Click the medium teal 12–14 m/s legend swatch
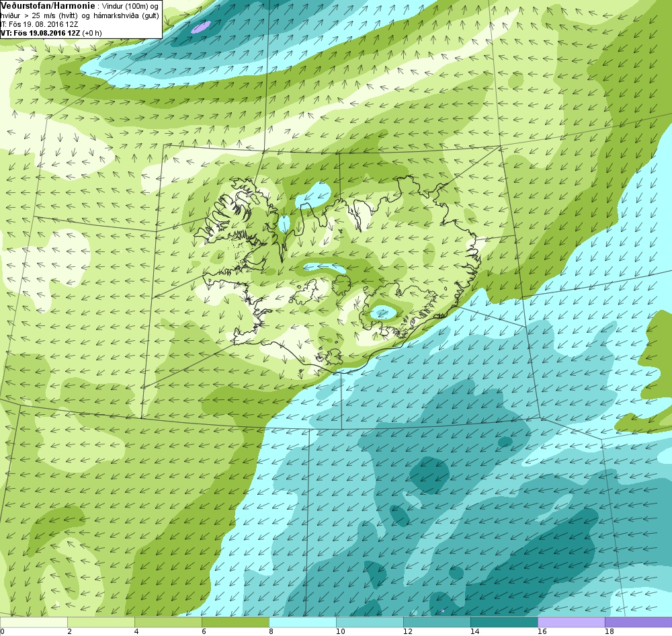Image resolution: width=672 pixels, height=636 pixels. [437, 622]
